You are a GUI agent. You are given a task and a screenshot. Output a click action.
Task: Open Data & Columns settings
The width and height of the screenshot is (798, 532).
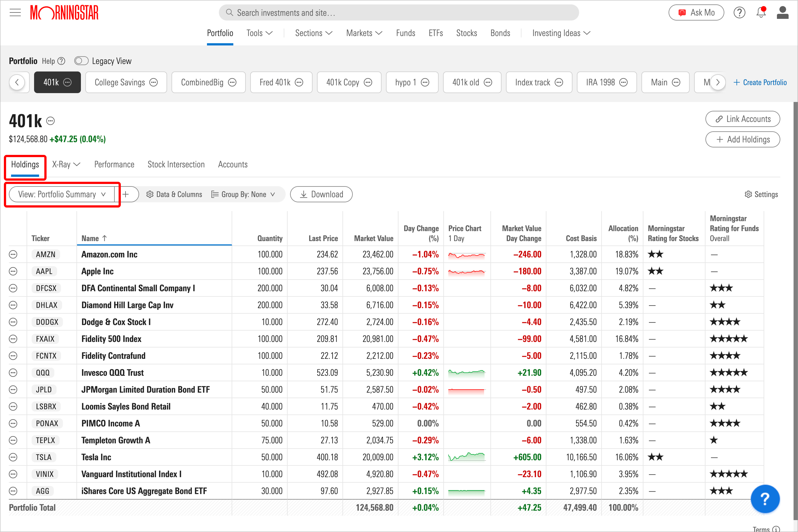click(174, 195)
